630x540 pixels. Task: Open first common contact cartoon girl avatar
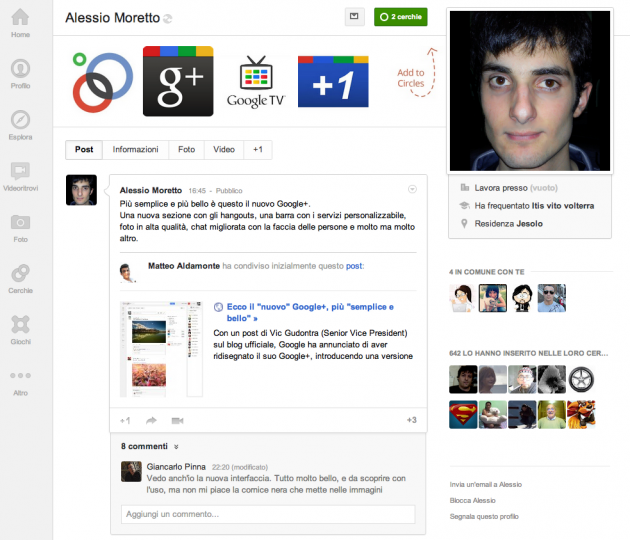pos(463,298)
